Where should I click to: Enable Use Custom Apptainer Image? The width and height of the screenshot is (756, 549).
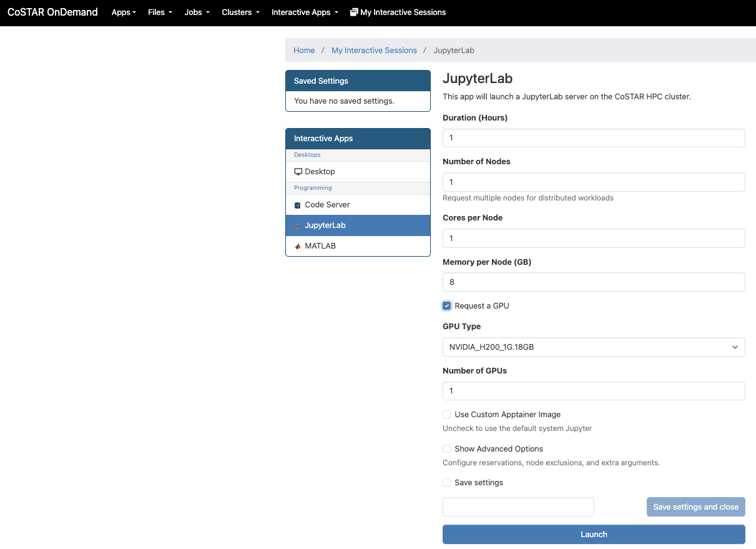point(447,415)
